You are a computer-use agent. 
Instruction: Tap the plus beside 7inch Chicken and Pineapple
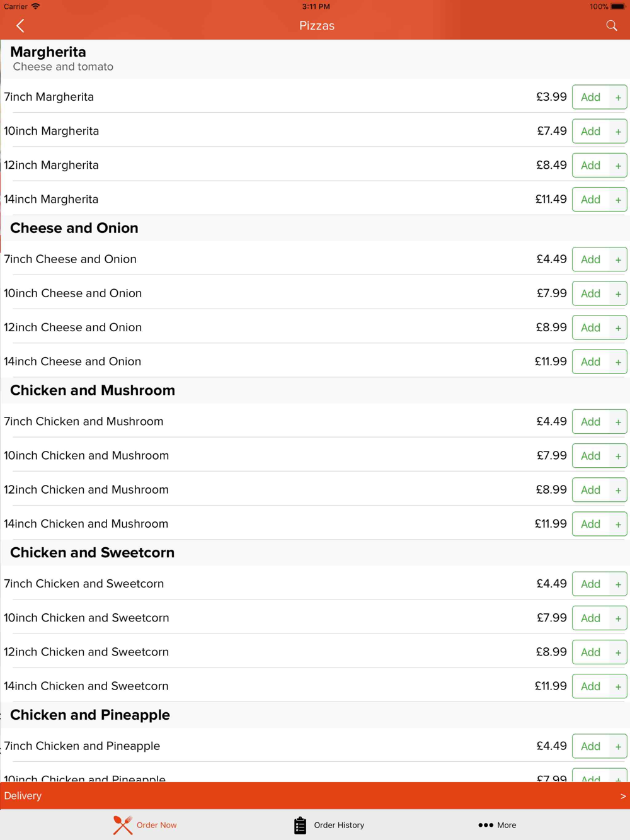(618, 747)
